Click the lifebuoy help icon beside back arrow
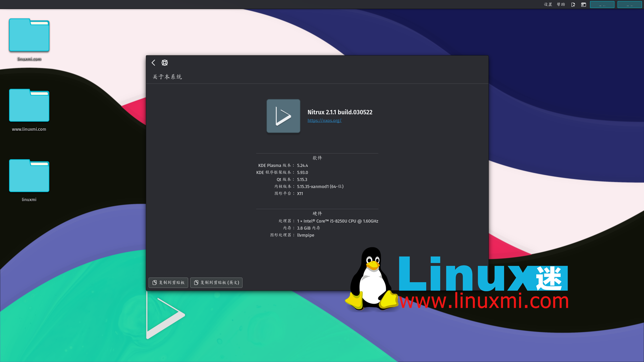 point(165,63)
